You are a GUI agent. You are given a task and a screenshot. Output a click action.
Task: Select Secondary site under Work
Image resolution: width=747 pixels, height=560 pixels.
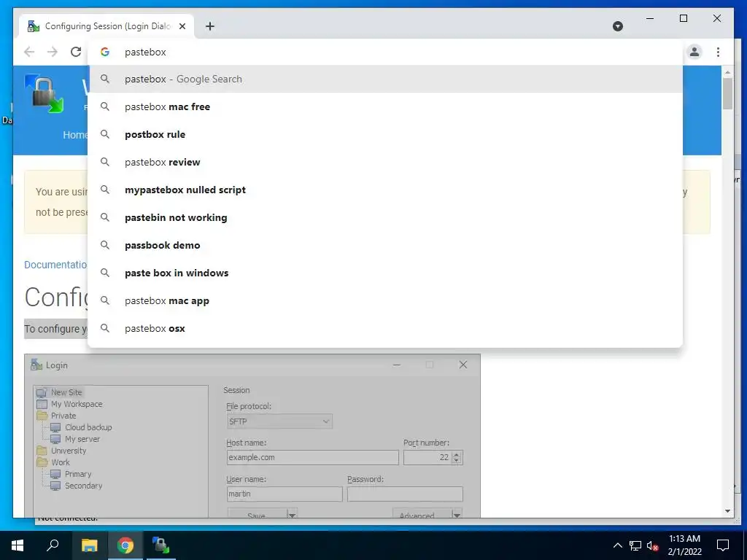[x=83, y=486]
